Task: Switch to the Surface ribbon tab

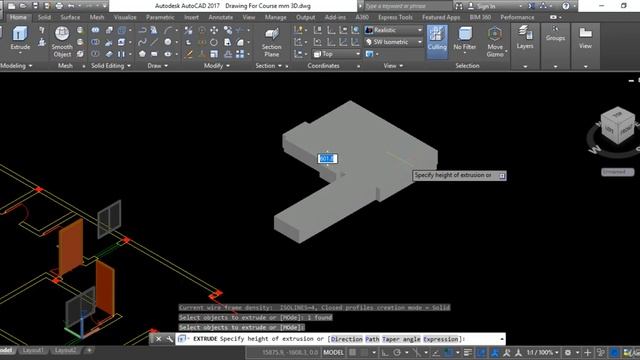Action: [70, 17]
